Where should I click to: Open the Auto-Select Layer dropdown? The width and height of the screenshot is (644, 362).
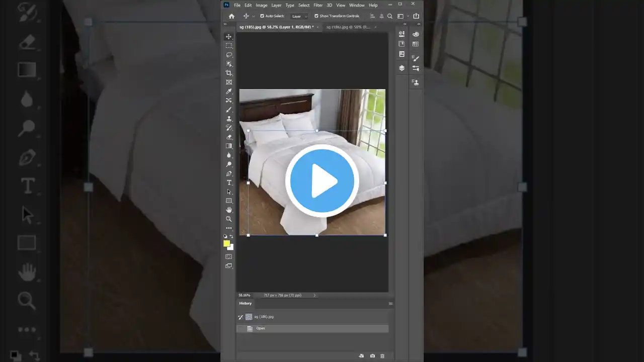point(299,16)
